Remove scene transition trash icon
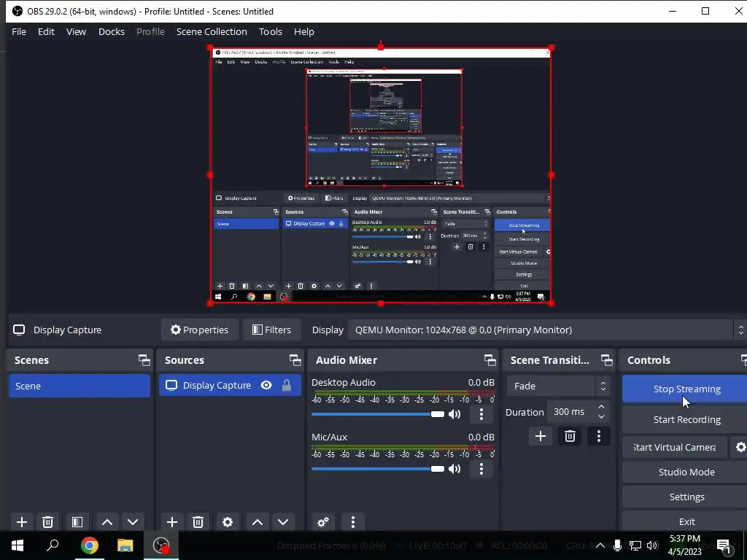Image resolution: width=747 pixels, height=560 pixels. click(x=570, y=436)
